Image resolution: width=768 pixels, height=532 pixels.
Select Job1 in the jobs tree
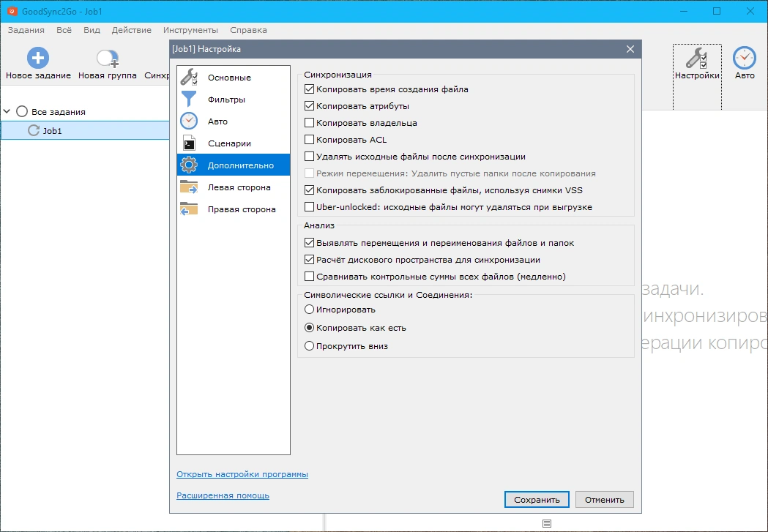click(x=85, y=131)
